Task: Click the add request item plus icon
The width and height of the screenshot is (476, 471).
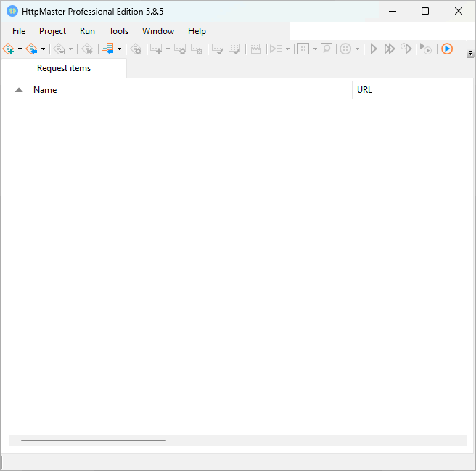Action: pos(155,49)
